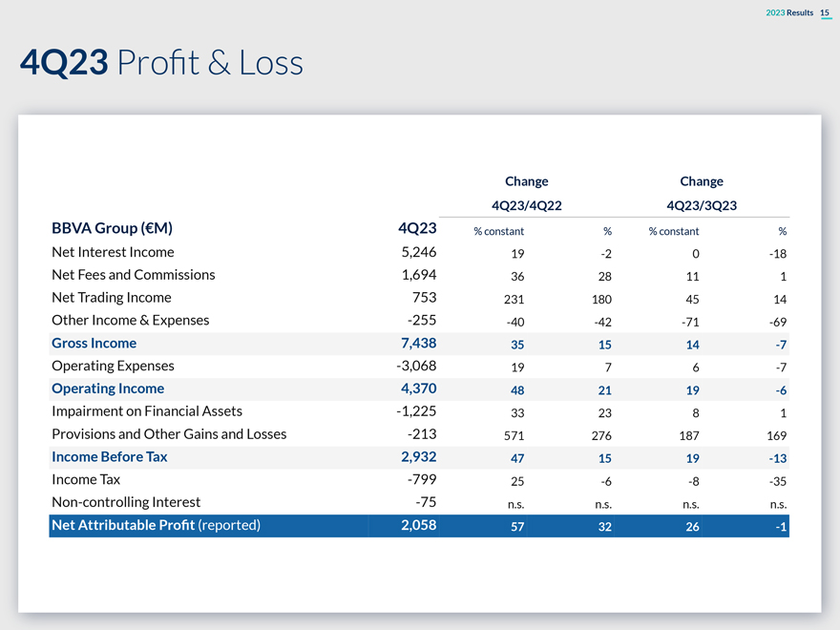Click the page number 15 in the header

(825, 10)
